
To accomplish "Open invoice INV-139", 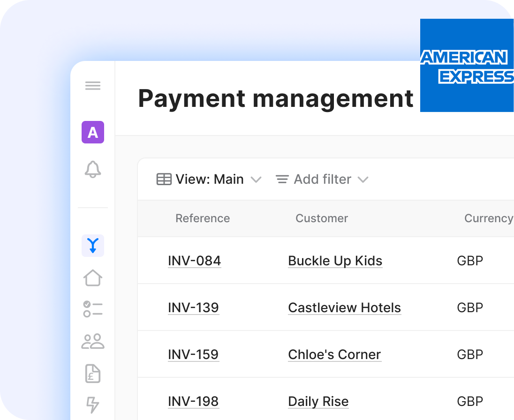I will pyautogui.click(x=193, y=308).
